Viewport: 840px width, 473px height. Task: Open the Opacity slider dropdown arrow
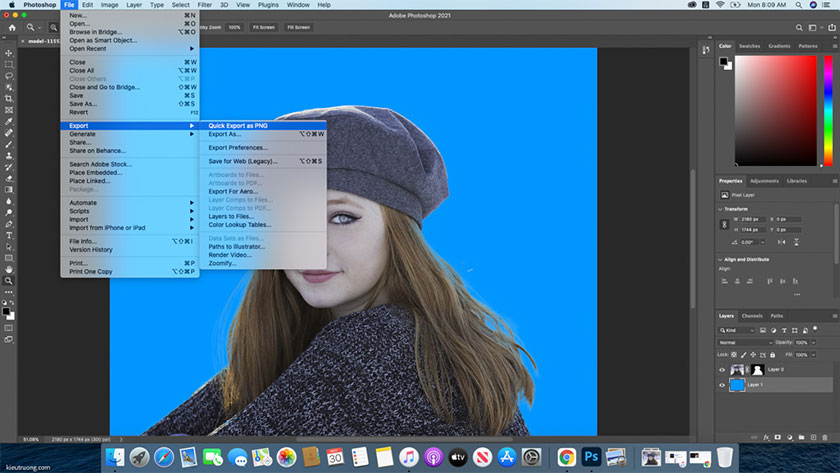[x=813, y=342]
